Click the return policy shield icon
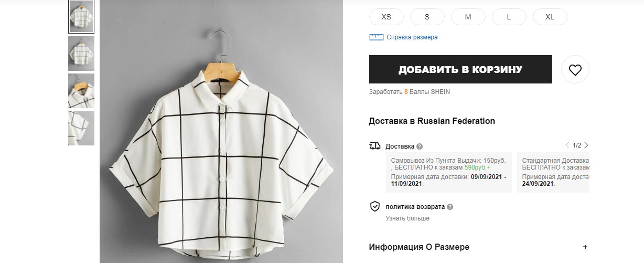 (x=375, y=206)
